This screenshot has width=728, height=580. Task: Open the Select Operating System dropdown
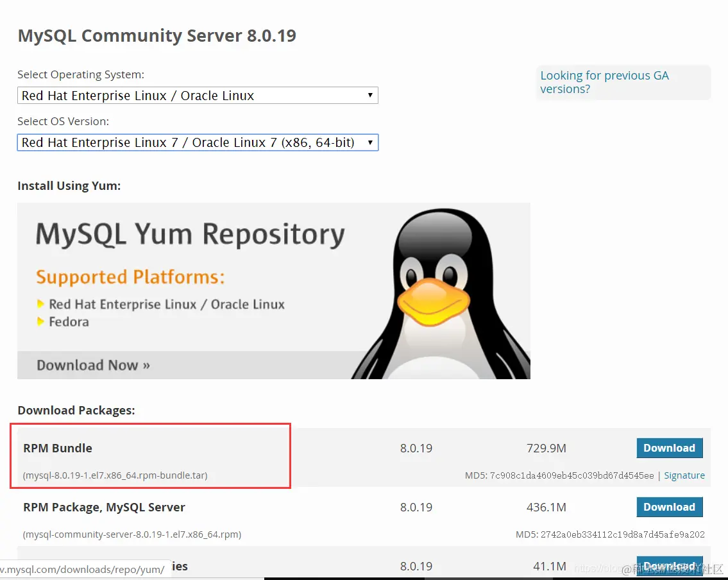tap(198, 95)
